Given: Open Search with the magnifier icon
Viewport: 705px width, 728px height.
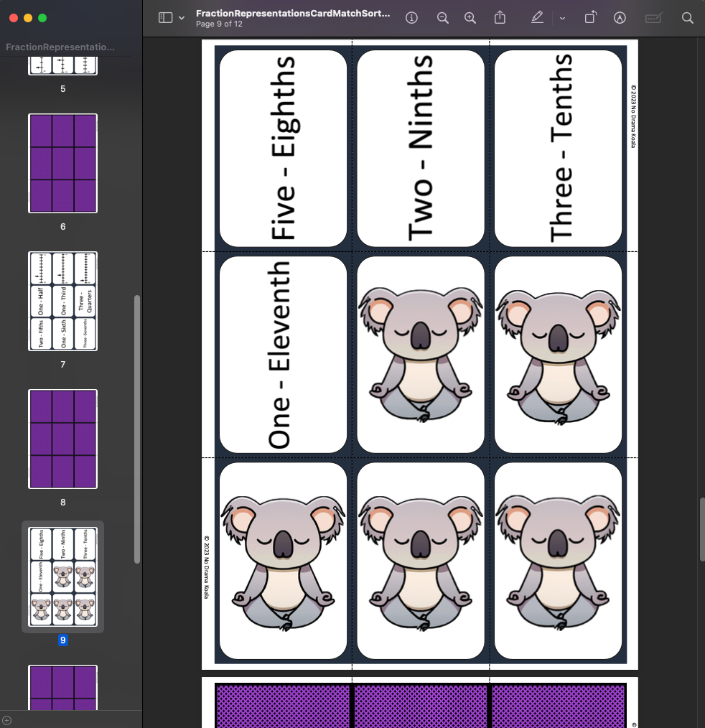Looking at the screenshot, I should [x=687, y=17].
